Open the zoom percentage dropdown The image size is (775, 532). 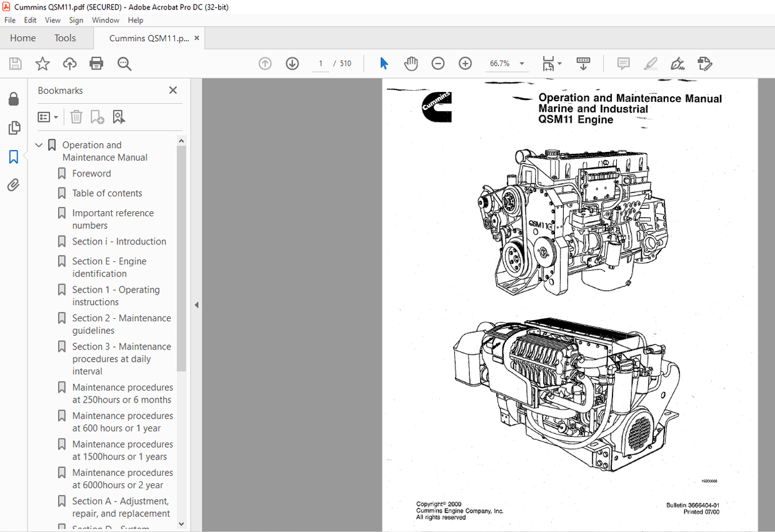[x=521, y=63]
